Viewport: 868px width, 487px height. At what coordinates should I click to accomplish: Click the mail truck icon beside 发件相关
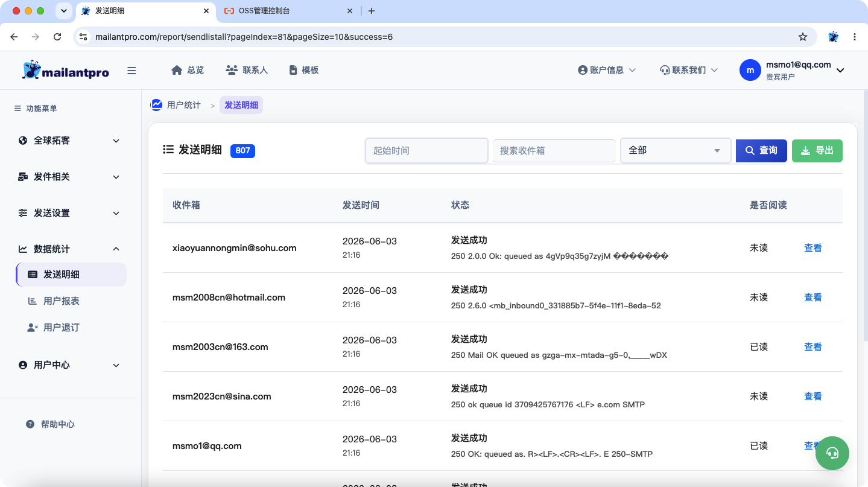23,177
